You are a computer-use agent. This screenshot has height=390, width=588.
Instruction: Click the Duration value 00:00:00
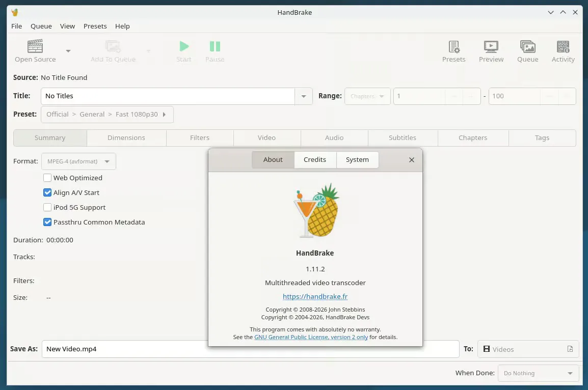[60, 240]
